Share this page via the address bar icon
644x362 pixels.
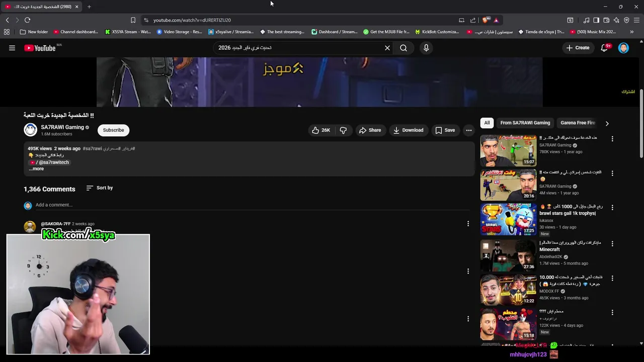pos(473,20)
